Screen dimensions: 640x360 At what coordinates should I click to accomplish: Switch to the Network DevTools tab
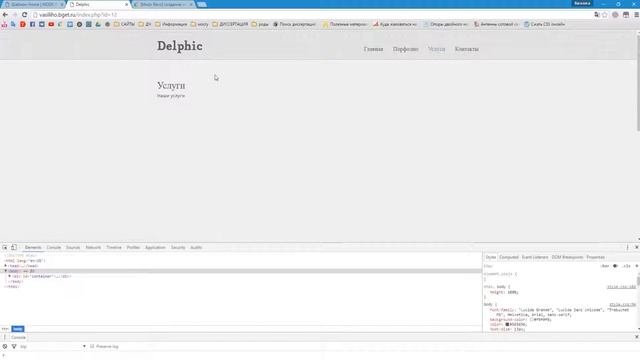pyautogui.click(x=93, y=247)
